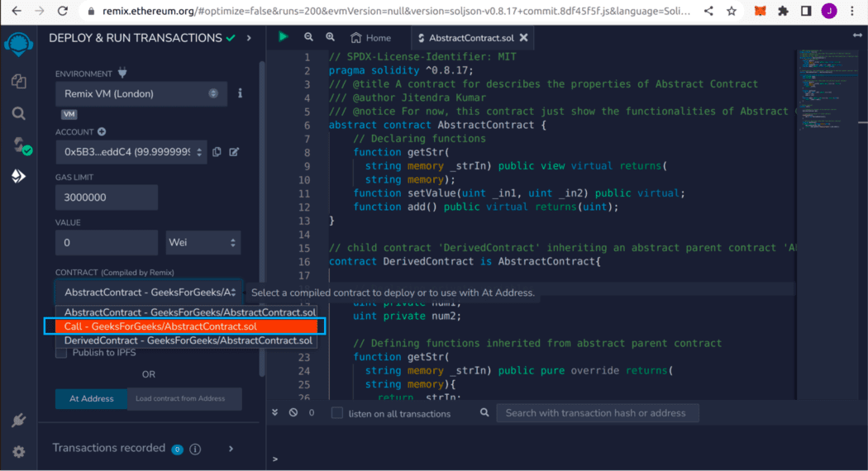The height and width of the screenshot is (471, 868).
Task: Enable listen on all transactions checkbox
Action: point(336,413)
